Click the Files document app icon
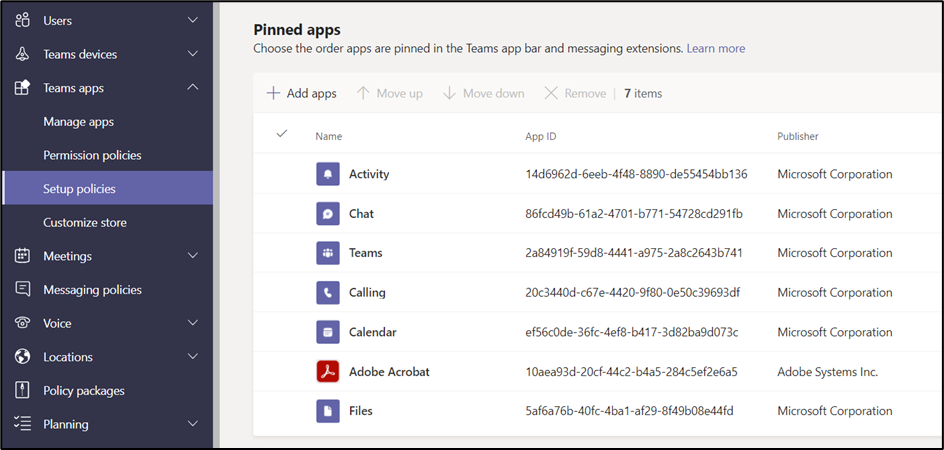Image resolution: width=944 pixels, height=450 pixels. [x=328, y=411]
